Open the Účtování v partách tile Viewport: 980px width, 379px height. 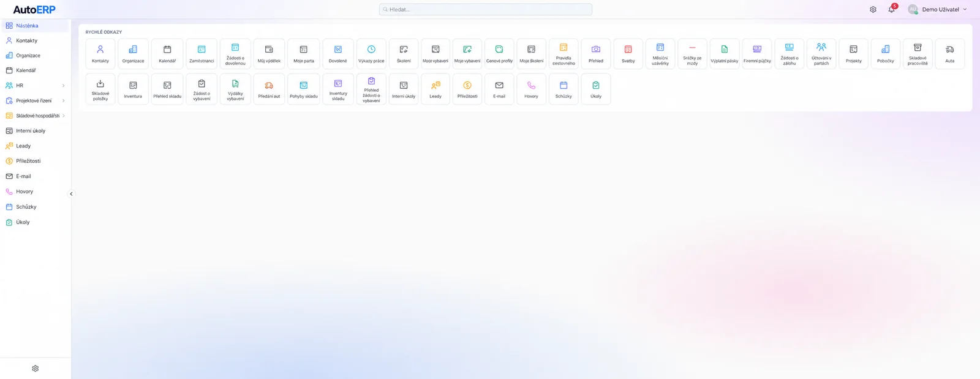(x=821, y=54)
